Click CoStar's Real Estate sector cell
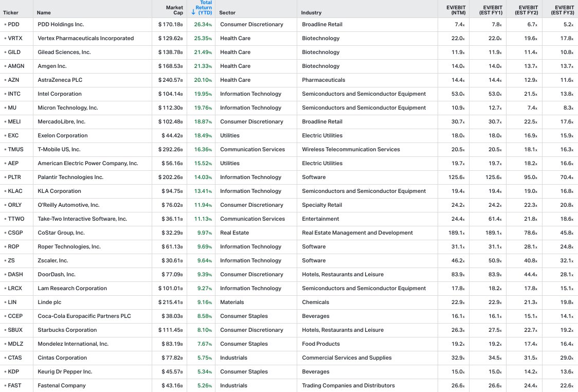The image size is (578, 392). pyautogui.click(x=234, y=233)
